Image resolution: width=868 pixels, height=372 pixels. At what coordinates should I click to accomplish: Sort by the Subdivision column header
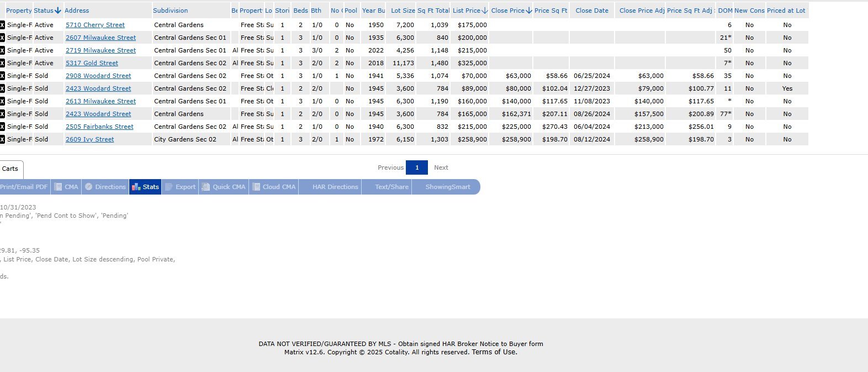click(170, 11)
